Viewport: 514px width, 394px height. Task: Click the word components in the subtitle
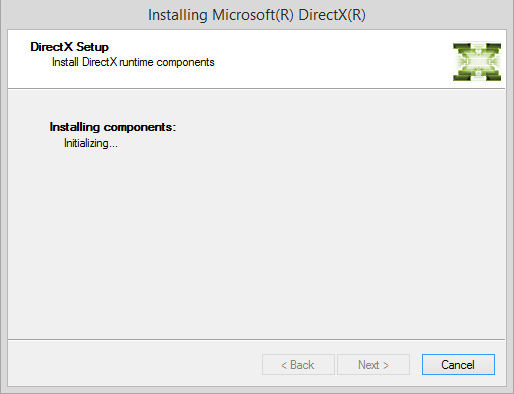(185, 63)
